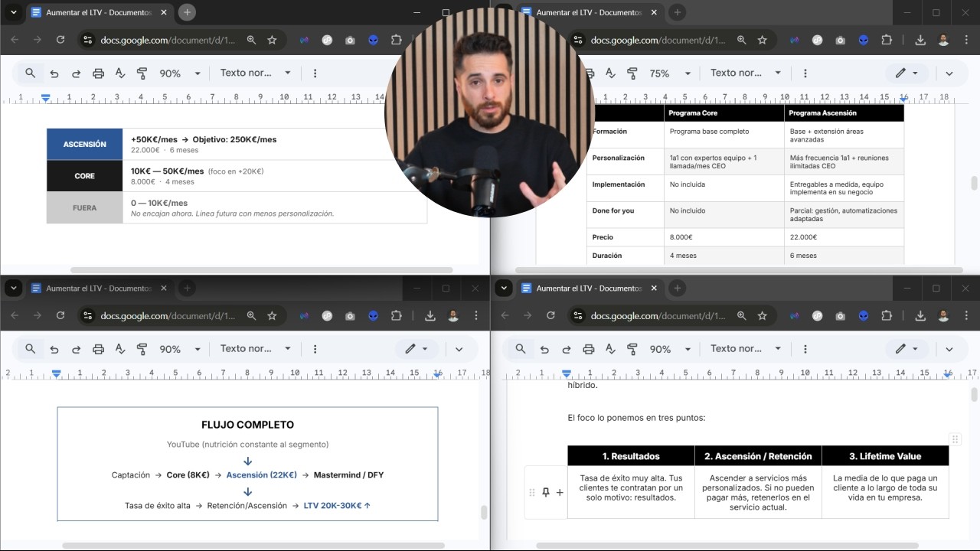980x551 pixels.
Task: Select paint format in the Resultados table window
Action: [x=632, y=349]
